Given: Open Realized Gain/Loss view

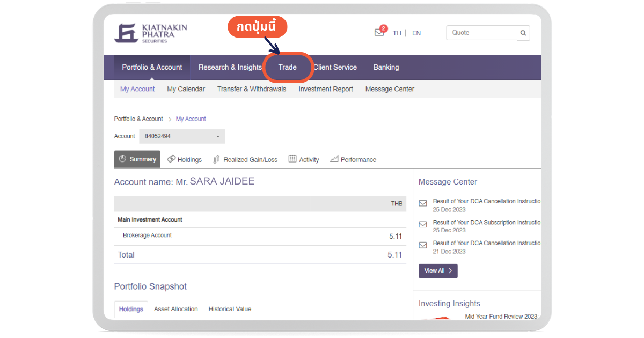Looking at the screenshot, I should coord(245,159).
